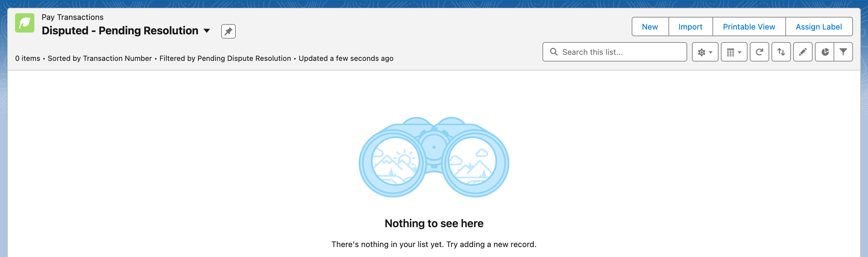Screen dimensions: 868x257
Task: Click the Pay Transactions object label
Action: click(x=72, y=17)
